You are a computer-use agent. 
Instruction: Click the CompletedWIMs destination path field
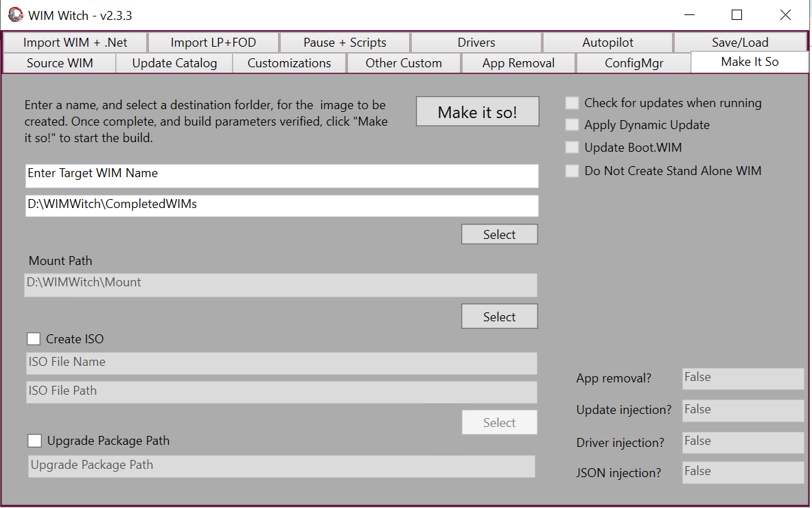[281, 205]
